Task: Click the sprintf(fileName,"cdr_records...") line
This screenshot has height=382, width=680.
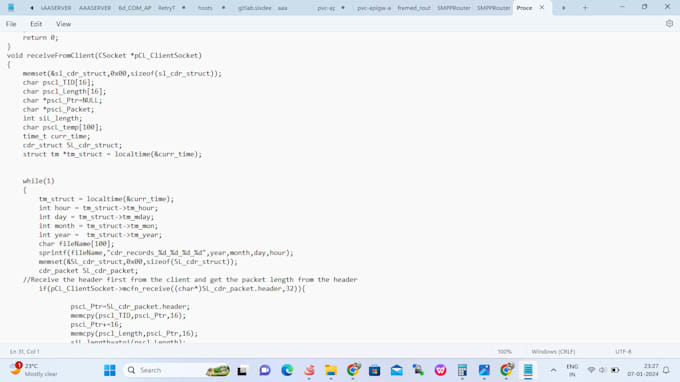Action: 166,253
